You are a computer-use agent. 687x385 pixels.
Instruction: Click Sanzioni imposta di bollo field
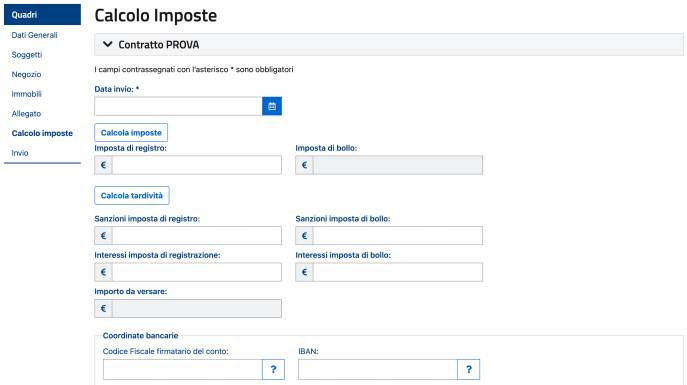tap(398, 236)
